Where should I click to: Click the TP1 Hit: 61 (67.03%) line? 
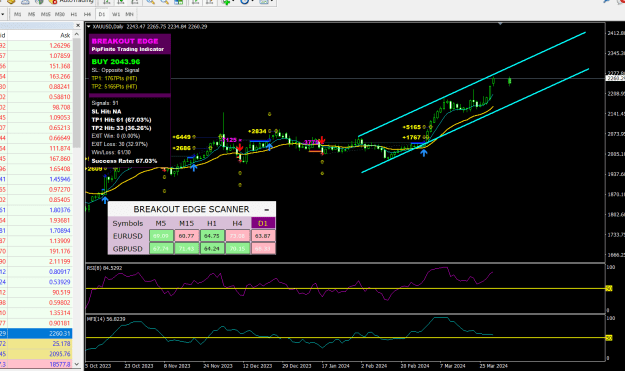pyautogui.click(x=121, y=120)
